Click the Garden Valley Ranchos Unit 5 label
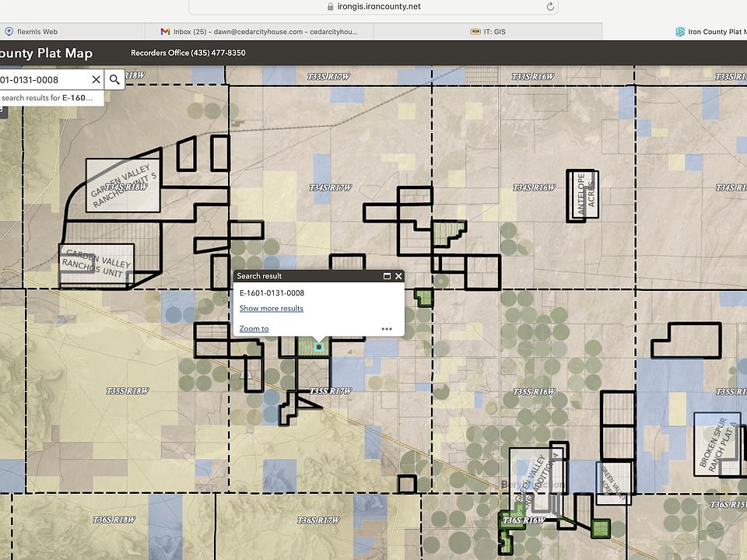747x560 pixels. coord(123,185)
